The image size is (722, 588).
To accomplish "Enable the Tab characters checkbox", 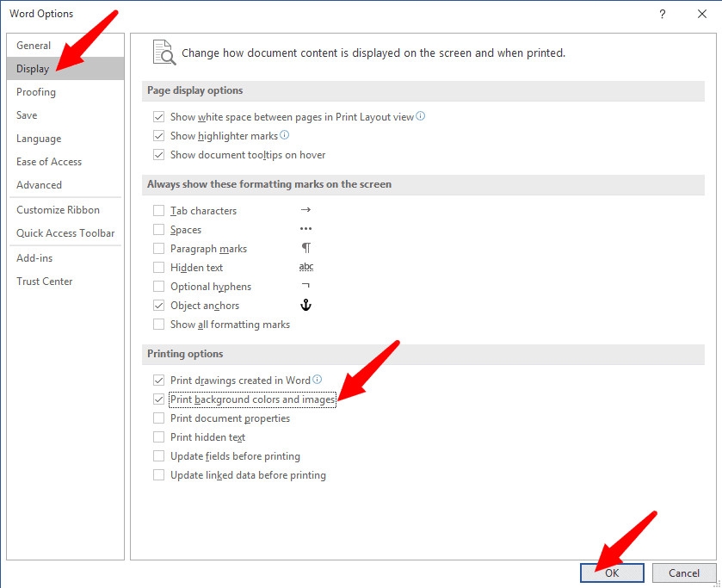I will coord(158,211).
